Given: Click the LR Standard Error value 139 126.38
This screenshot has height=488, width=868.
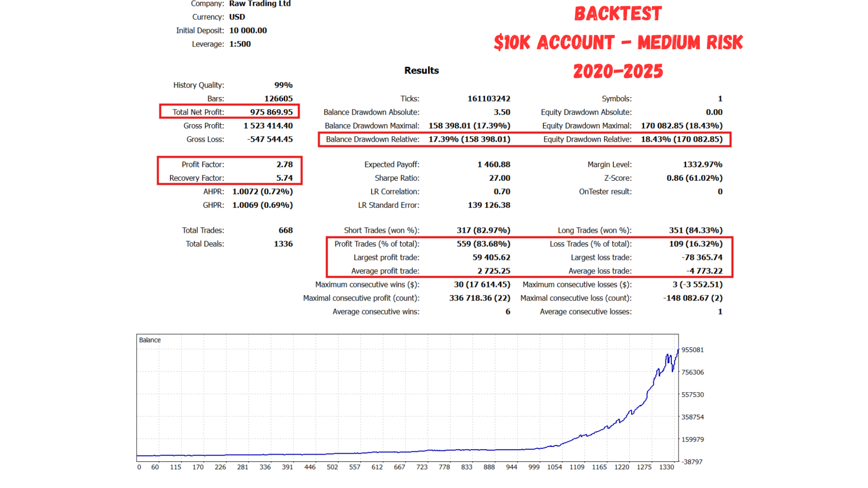Looking at the screenshot, I should point(489,205).
